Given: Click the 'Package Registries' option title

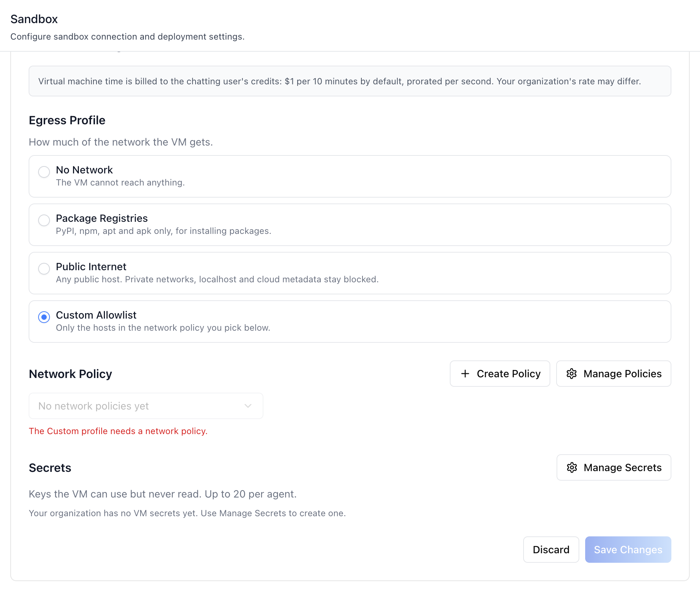Looking at the screenshot, I should 102,218.
